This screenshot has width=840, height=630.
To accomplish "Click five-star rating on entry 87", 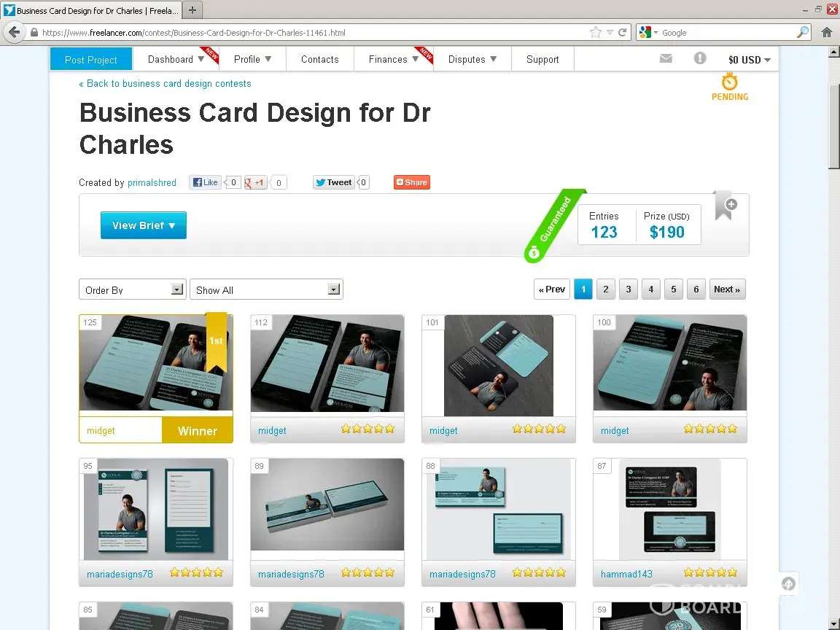I will tap(710, 572).
